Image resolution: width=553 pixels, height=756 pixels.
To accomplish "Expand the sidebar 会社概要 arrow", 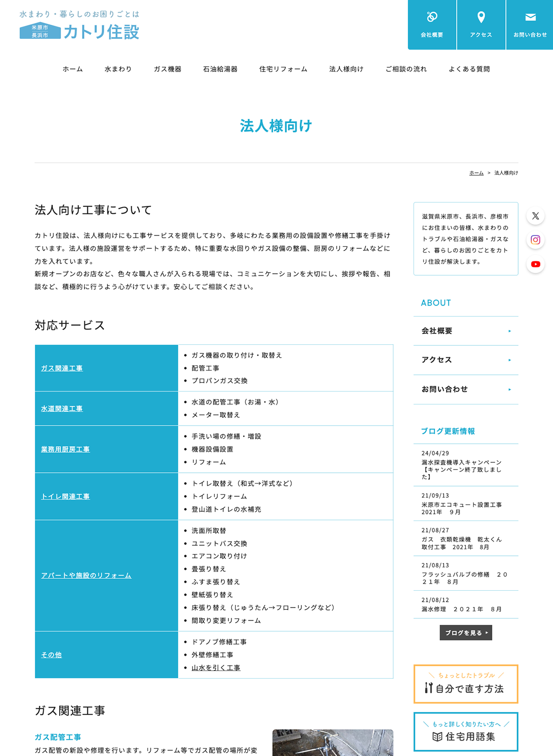I will (x=510, y=331).
